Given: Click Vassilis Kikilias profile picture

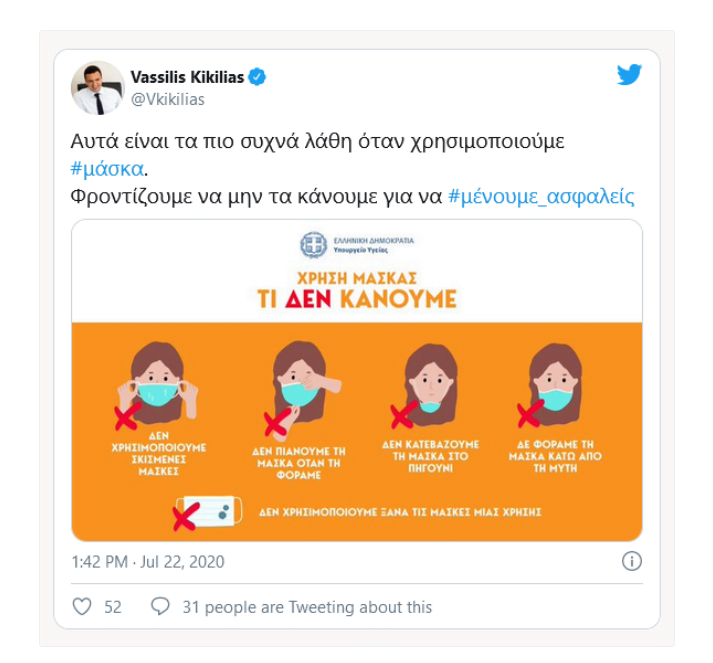Looking at the screenshot, I should coord(98,88).
